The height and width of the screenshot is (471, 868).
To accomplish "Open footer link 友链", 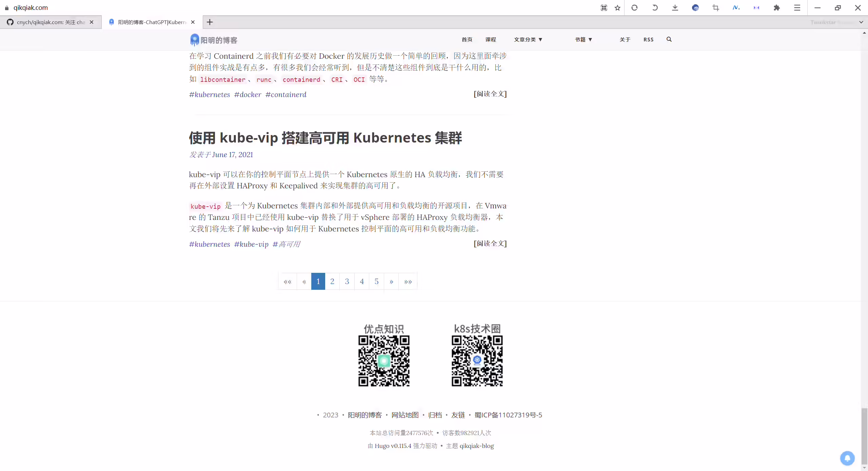I will 458,415.
